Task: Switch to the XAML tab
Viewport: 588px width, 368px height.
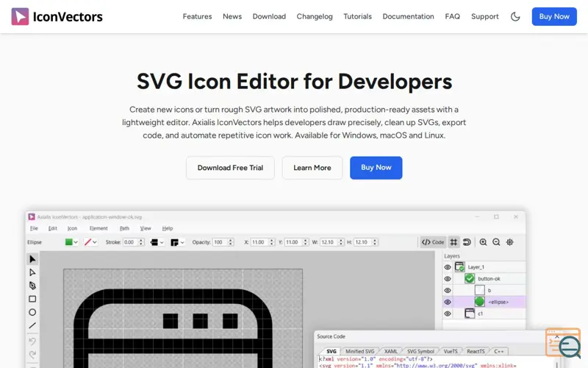Action: click(391, 352)
